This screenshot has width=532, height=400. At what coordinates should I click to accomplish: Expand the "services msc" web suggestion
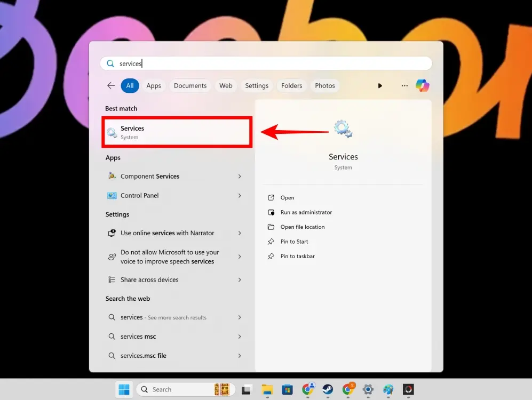tap(240, 336)
